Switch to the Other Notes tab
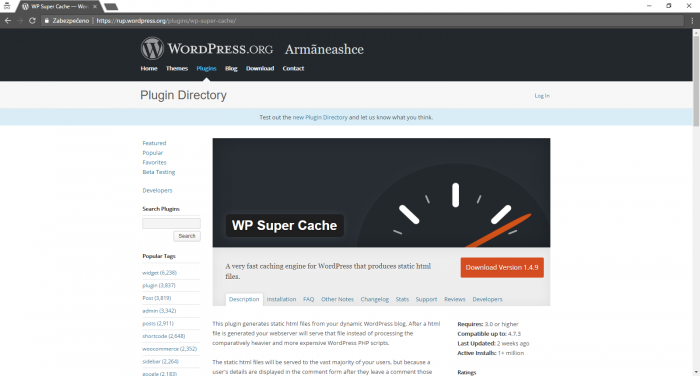Screen dimensions: 700x376 coord(337,299)
